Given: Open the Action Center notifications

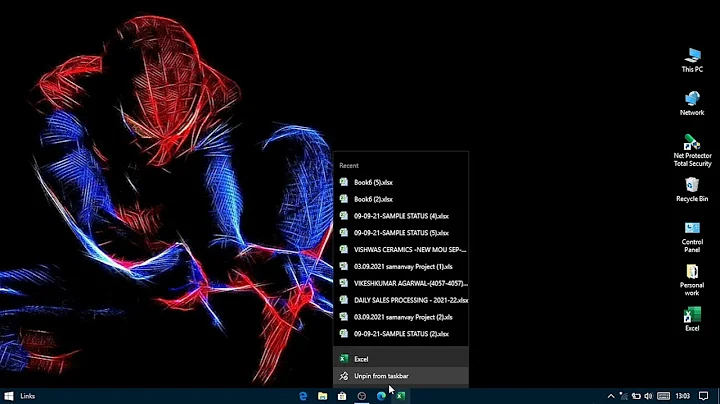Looking at the screenshot, I should click(703, 396).
